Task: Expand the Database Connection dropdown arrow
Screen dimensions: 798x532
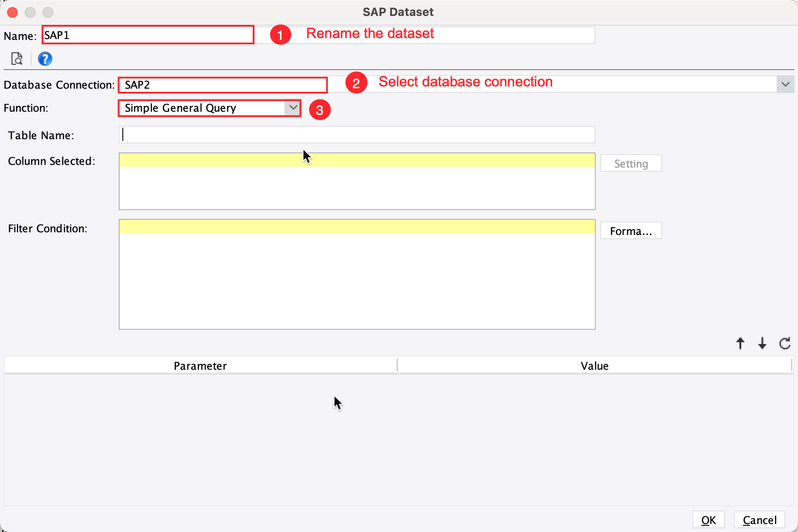Action: 785,84
